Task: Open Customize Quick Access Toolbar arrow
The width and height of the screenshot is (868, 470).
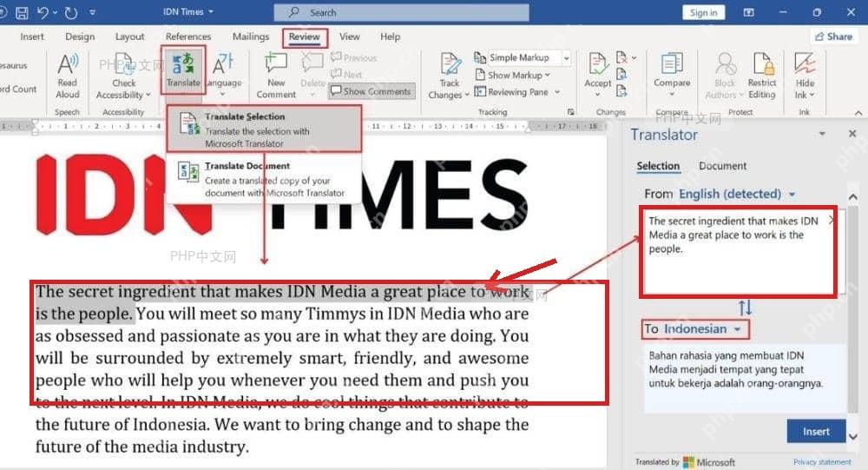Action: coord(93,12)
